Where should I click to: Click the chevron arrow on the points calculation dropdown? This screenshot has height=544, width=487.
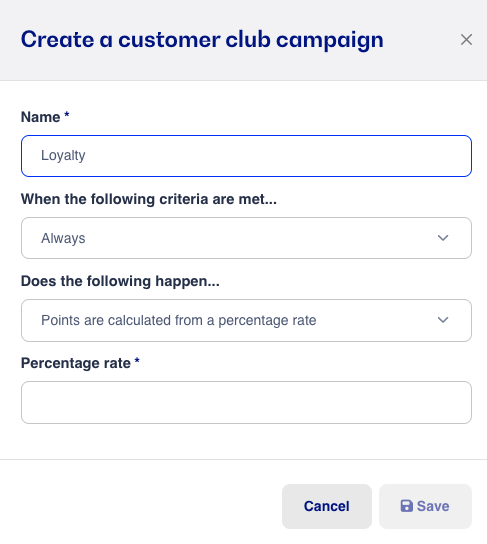point(443,320)
